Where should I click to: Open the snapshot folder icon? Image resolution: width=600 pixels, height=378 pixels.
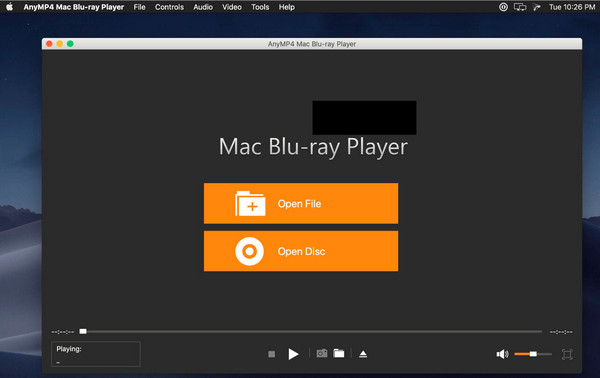(339, 354)
